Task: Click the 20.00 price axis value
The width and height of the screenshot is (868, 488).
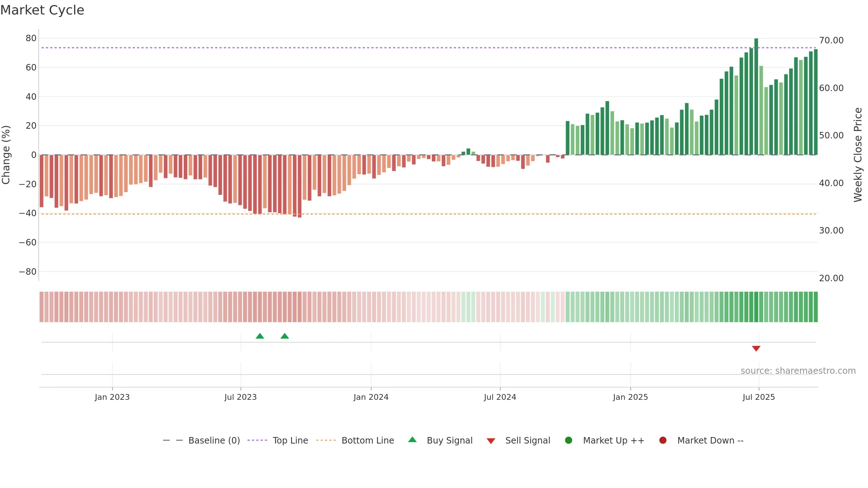Action: pyautogui.click(x=831, y=278)
